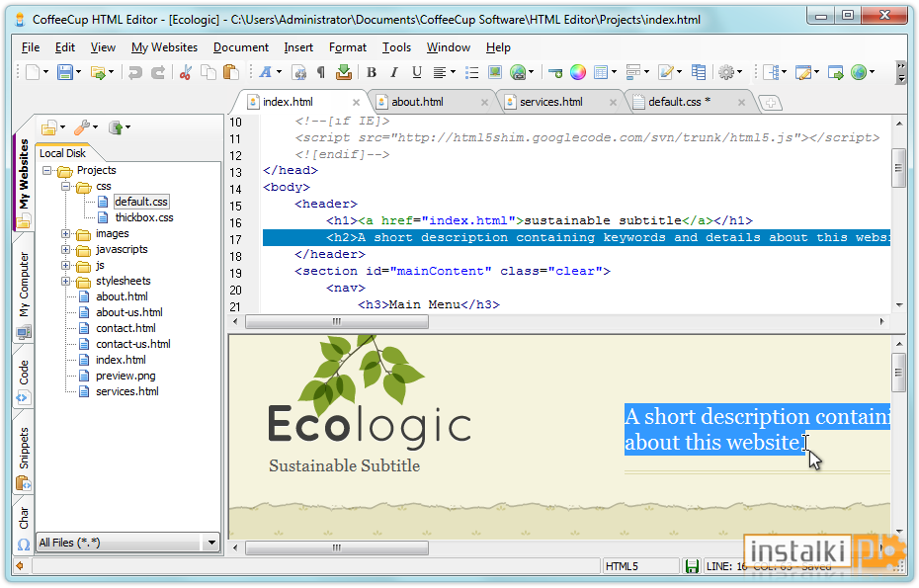
Task: Open dropdown arrow next to New document icon
Action: point(45,72)
